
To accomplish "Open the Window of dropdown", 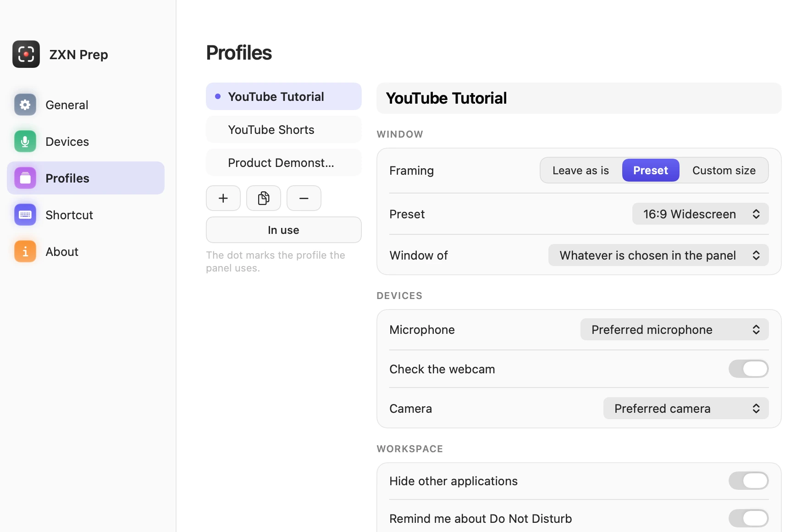I will click(x=658, y=255).
